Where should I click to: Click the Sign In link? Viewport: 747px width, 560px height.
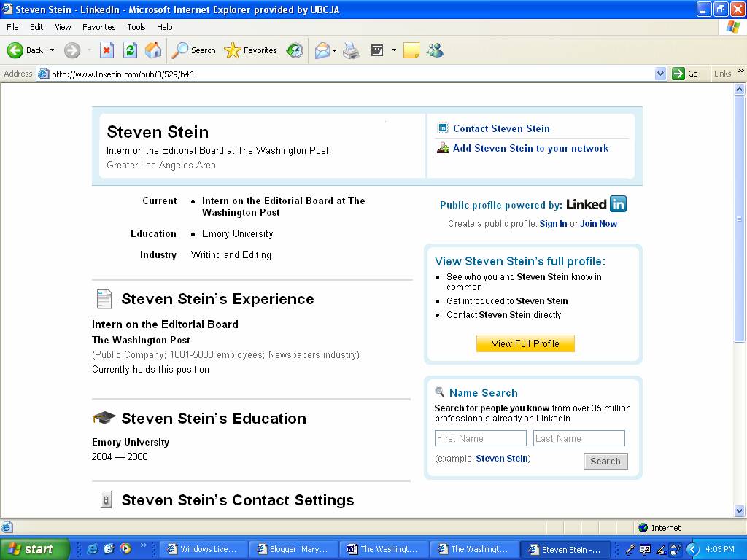[x=553, y=224]
